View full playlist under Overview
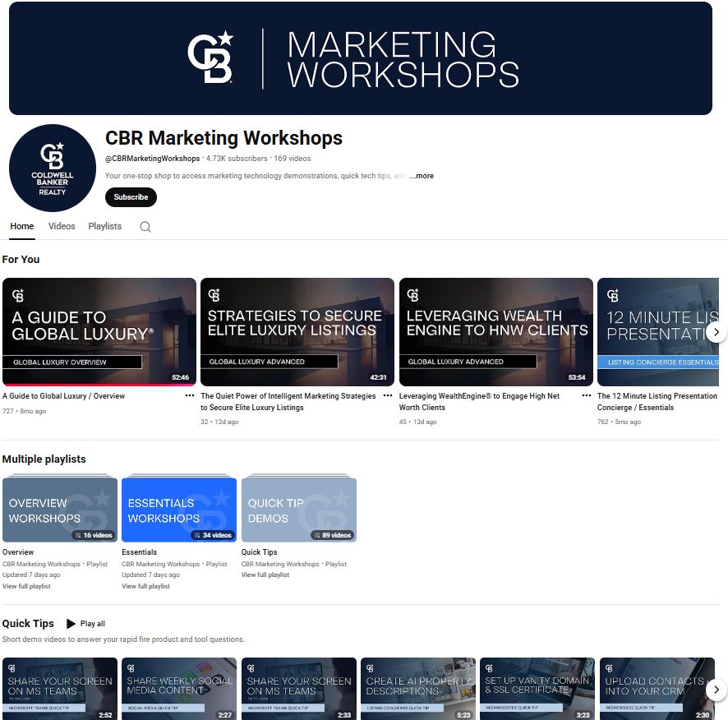This screenshot has width=728, height=720. click(26, 586)
